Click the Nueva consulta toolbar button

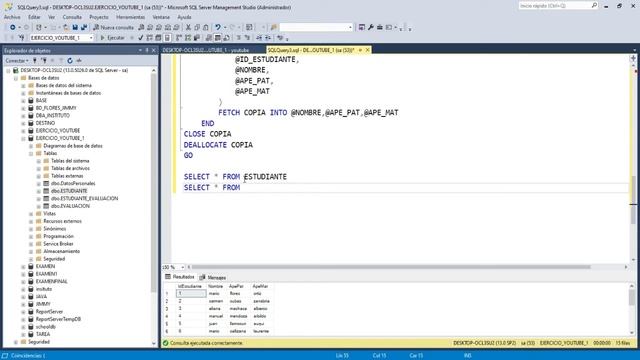coord(113,27)
